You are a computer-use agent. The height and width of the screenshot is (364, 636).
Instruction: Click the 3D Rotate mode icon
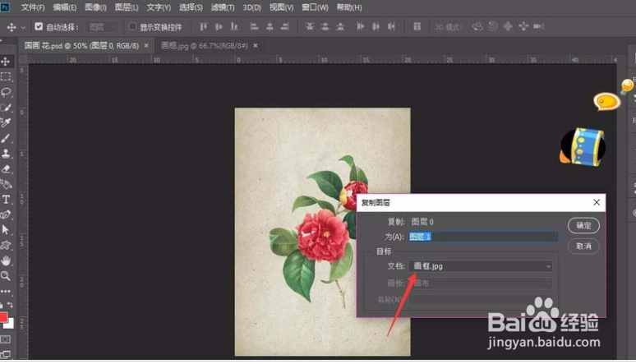[477, 27]
